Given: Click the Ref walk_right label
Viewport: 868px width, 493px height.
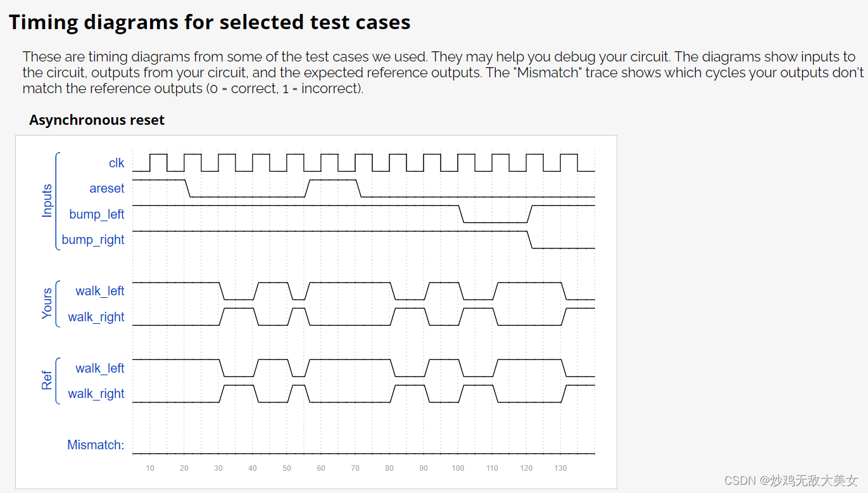Looking at the screenshot, I should pos(96,394).
